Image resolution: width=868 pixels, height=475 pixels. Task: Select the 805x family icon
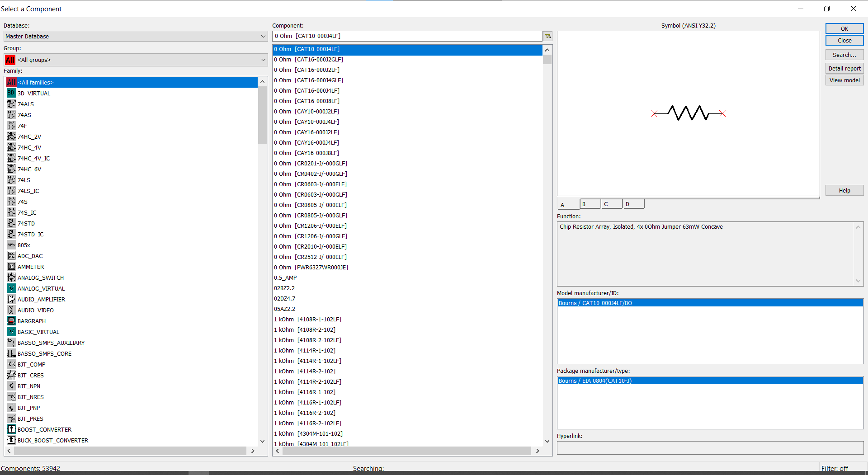tap(11, 245)
